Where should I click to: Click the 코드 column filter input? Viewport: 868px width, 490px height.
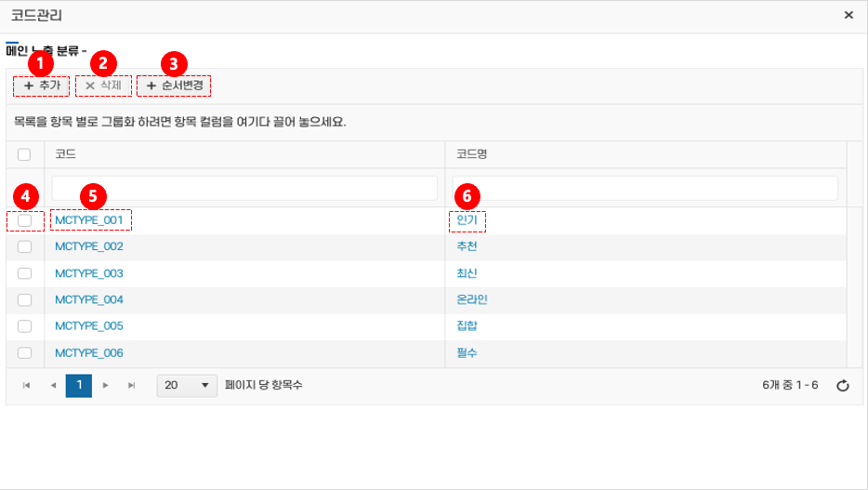click(x=244, y=188)
